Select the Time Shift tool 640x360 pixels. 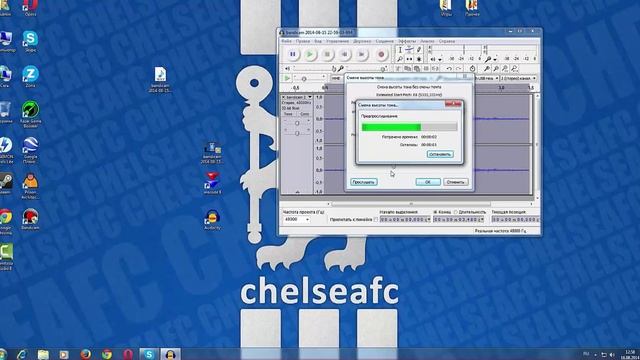[x=409, y=59]
